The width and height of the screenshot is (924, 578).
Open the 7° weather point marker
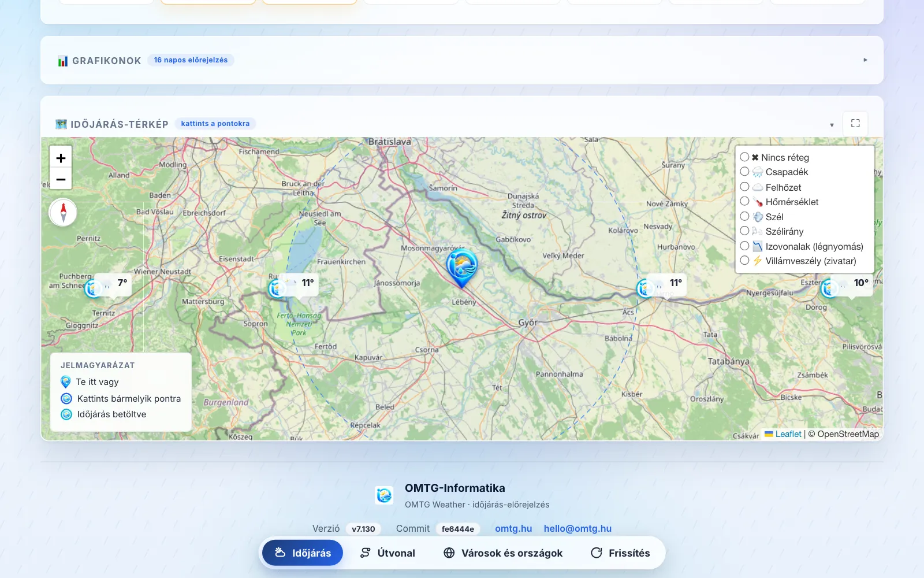click(x=95, y=287)
